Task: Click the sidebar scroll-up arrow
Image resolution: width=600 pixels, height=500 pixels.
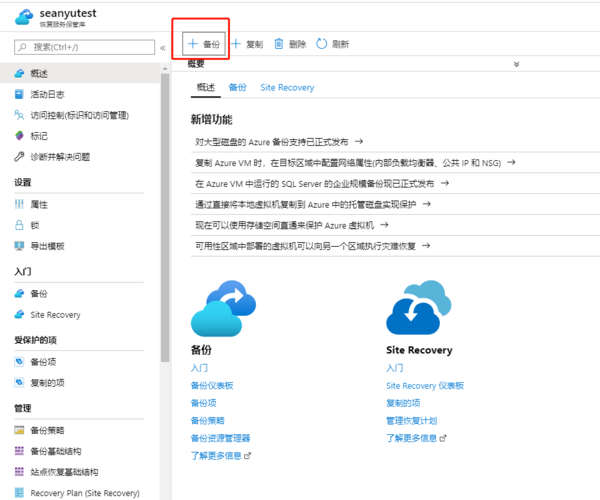Action: tap(165, 69)
